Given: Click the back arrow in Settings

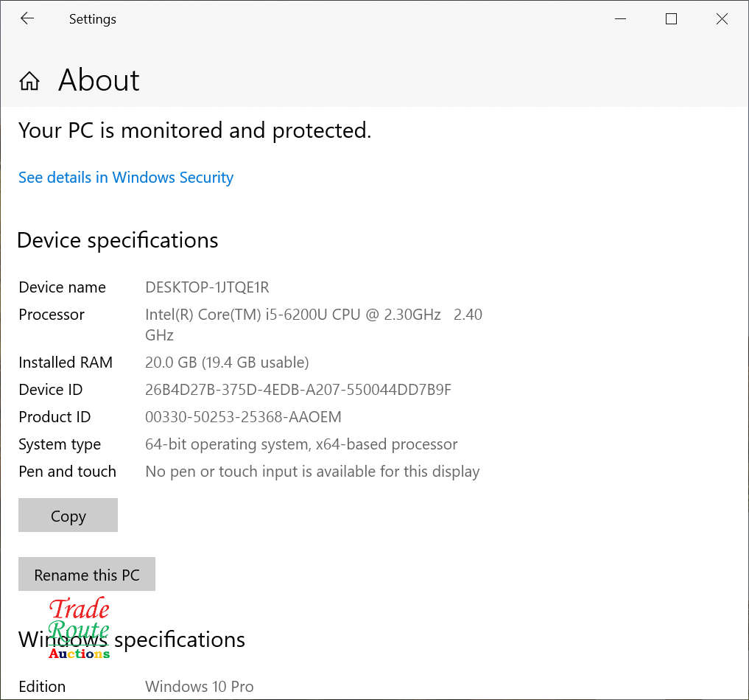Looking at the screenshot, I should coord(27,19).
